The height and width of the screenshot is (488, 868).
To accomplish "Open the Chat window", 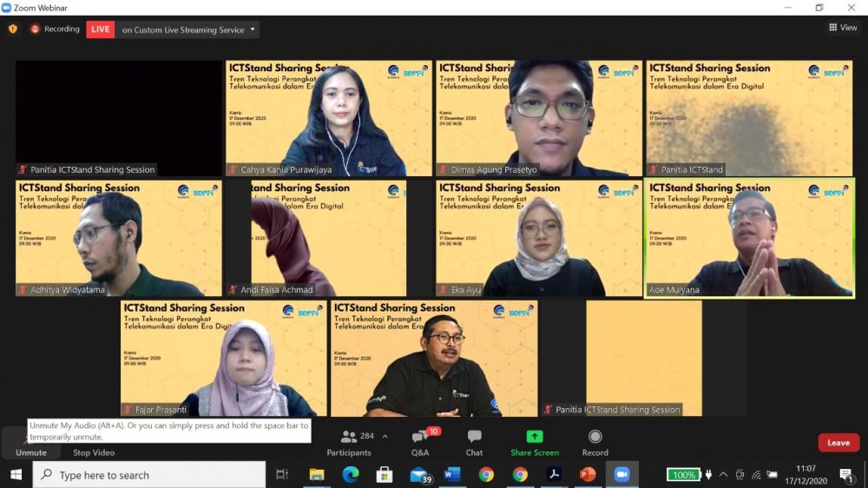I will 474,442.
